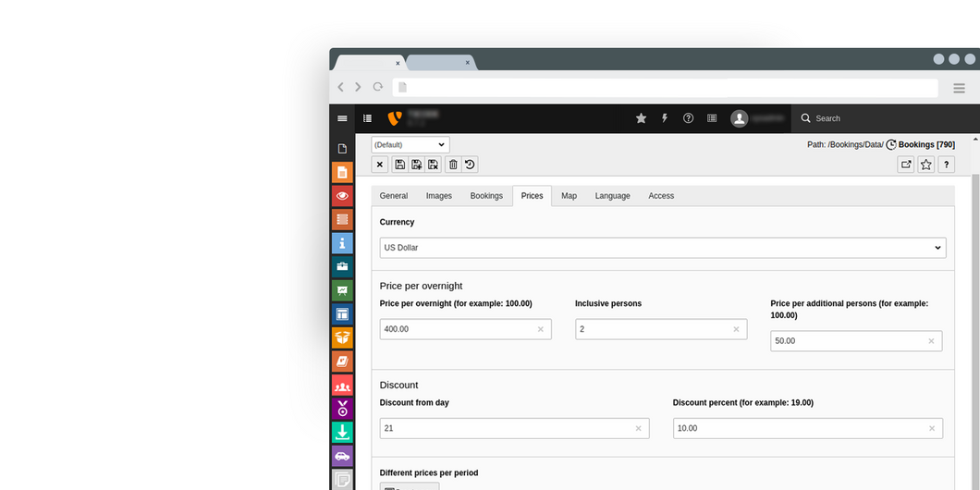Clear the Discount percent field value
Image resolution: width=980 pixels, height=490 pixels.
point(931,428)
